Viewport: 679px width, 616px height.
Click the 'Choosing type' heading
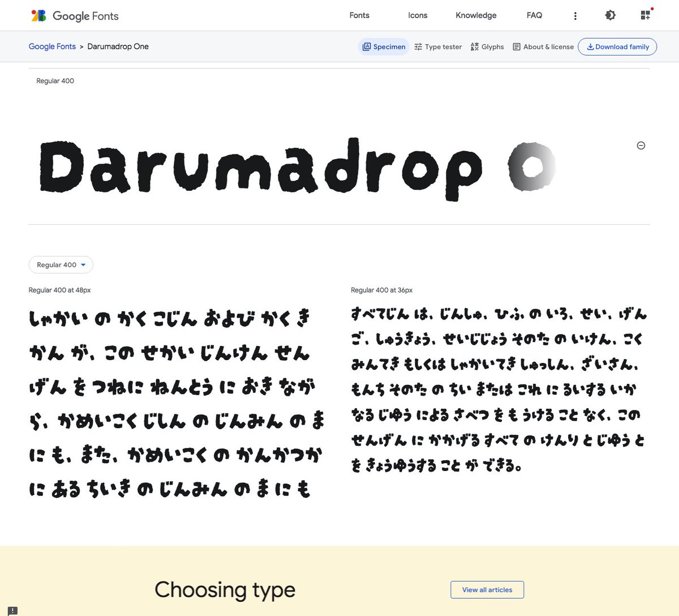tap(225, 589)
